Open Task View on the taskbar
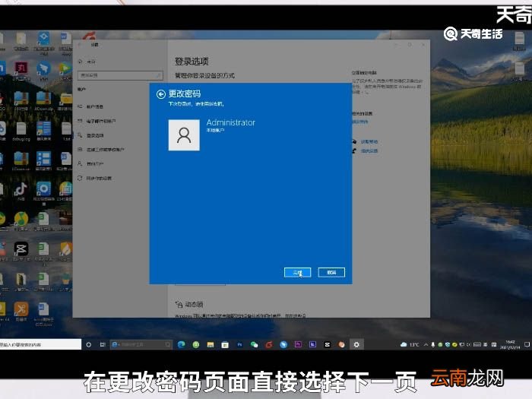This screenshot has width=532, height=399. pos(103,345)
